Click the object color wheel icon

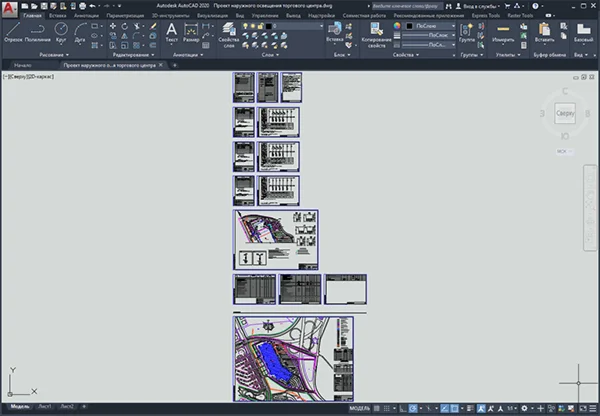coord(397,26)
